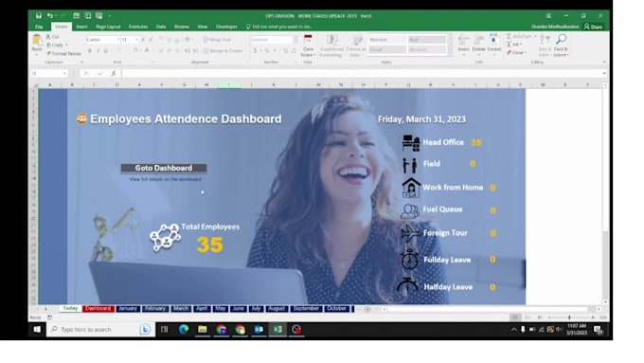Image resolution: width=644 pixels, height=363 pixels.
Task: Open Format as Table menu
Action: 356,45
